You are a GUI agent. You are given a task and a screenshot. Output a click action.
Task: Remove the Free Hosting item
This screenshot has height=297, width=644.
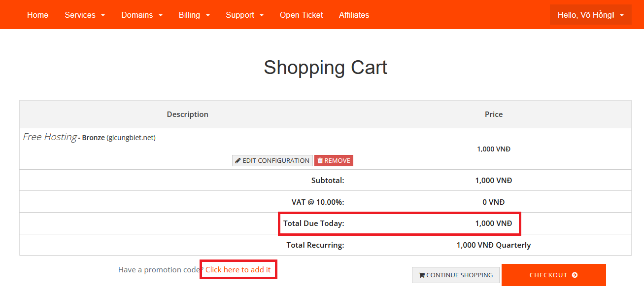click(x=334, y=161)
